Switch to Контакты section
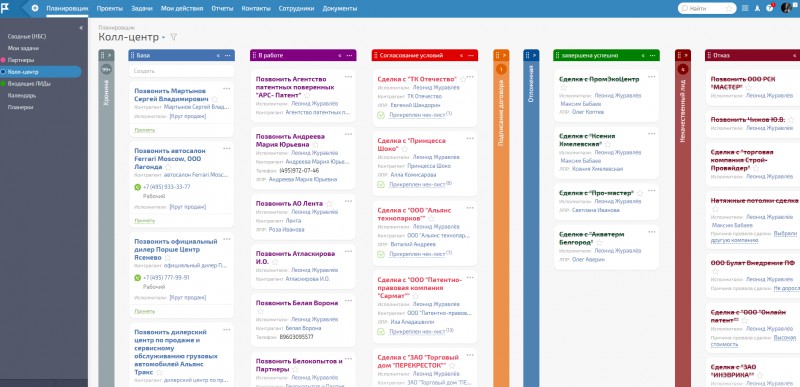Viewport: 800px width, 387px height. pos(256,9)
